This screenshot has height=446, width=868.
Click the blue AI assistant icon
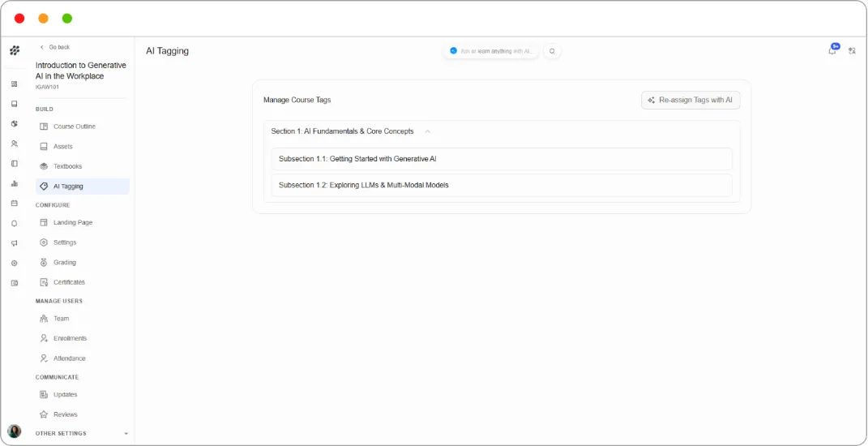453,51
